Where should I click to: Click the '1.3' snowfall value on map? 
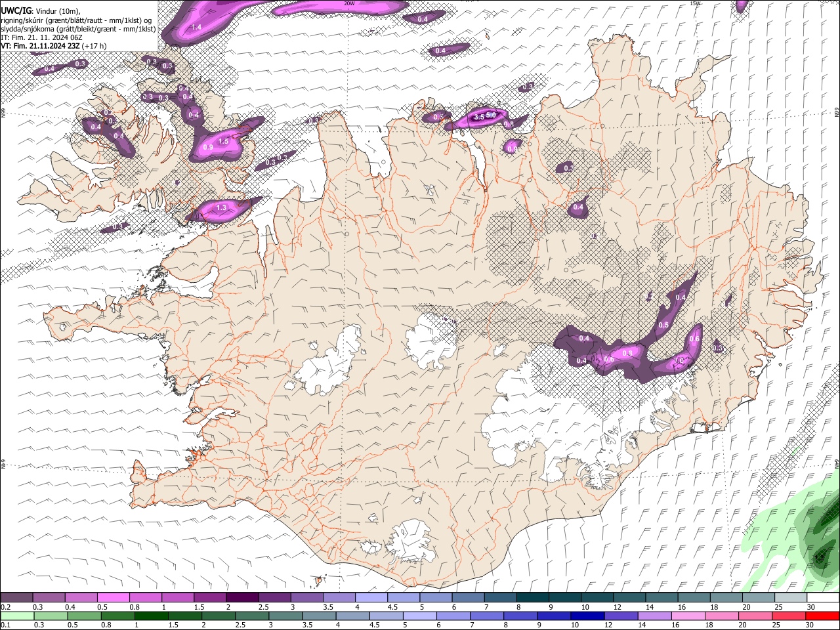221,207
